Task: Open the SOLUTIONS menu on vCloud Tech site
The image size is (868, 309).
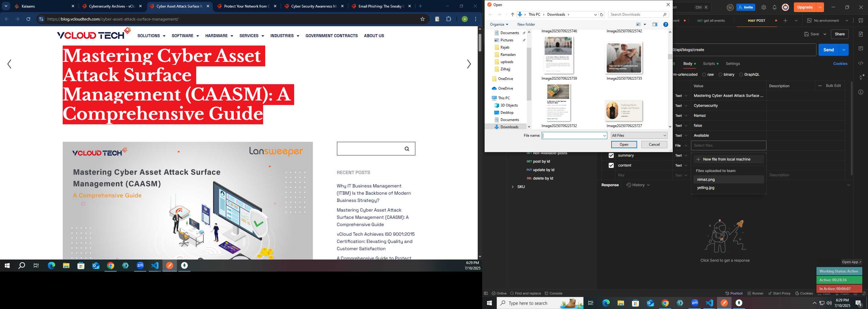Action: (151, 36)
